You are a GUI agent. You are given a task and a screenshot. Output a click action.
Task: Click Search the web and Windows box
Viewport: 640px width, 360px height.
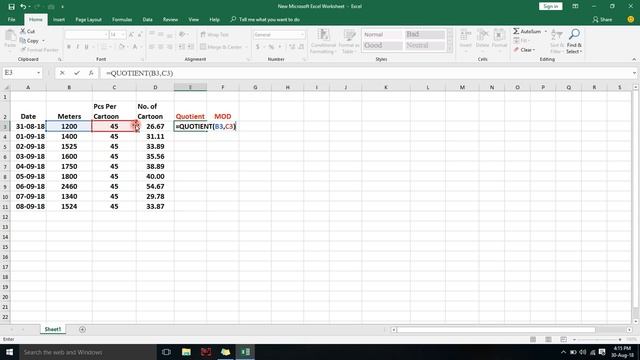point(88,352)
